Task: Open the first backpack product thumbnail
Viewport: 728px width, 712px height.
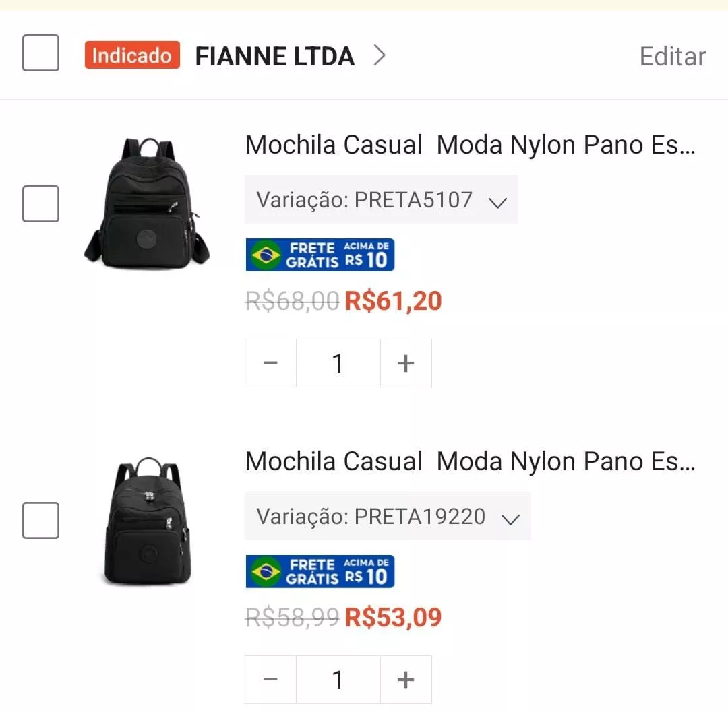Action: click(x=147, y=202)
